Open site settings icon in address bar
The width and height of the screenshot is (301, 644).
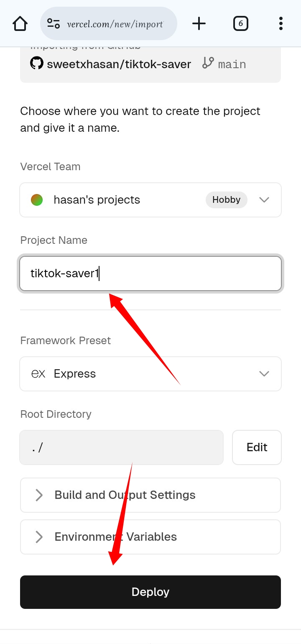pyautogui.click(x=54, y=23)
